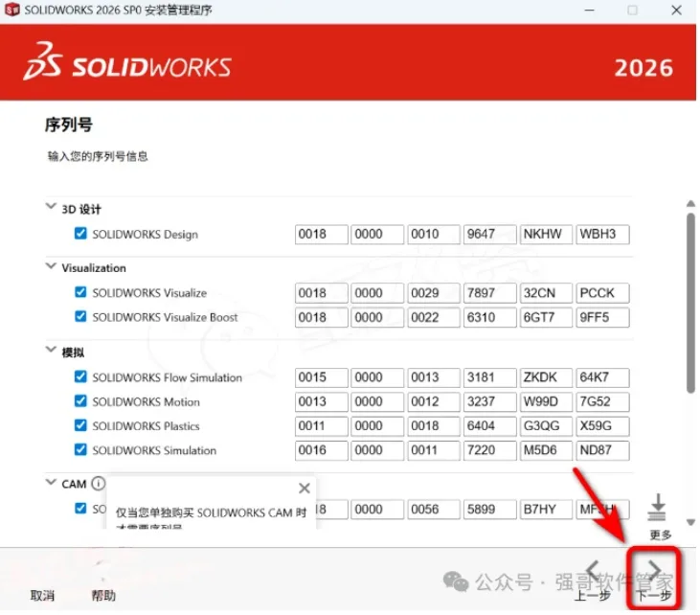Screen dimensions: 700x615
Task: Click the scrollbar down arrow
Action: coord(690,522)
